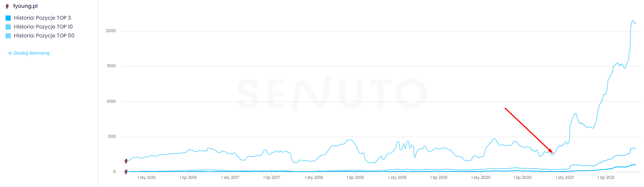Click the TOP 50 legend color square
The width and height of the screenshot is (644, 187).
[x=8, y=36]
